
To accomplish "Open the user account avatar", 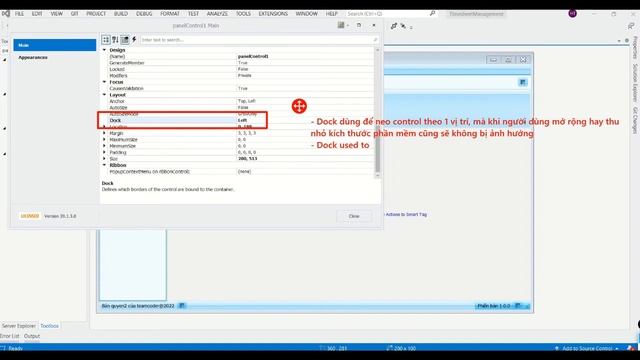I will coord(572,13).
